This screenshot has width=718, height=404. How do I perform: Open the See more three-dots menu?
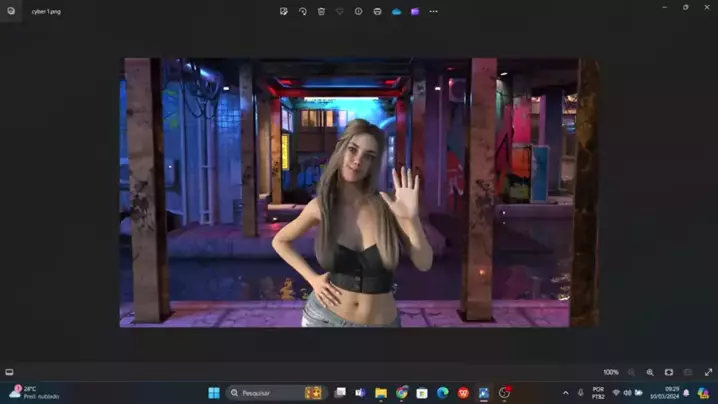click(x=433, y=11)
